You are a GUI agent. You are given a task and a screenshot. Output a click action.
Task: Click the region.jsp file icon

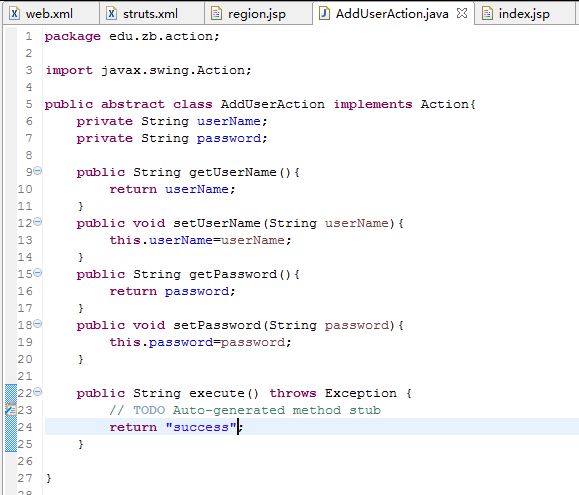click(x=216, y=14)
